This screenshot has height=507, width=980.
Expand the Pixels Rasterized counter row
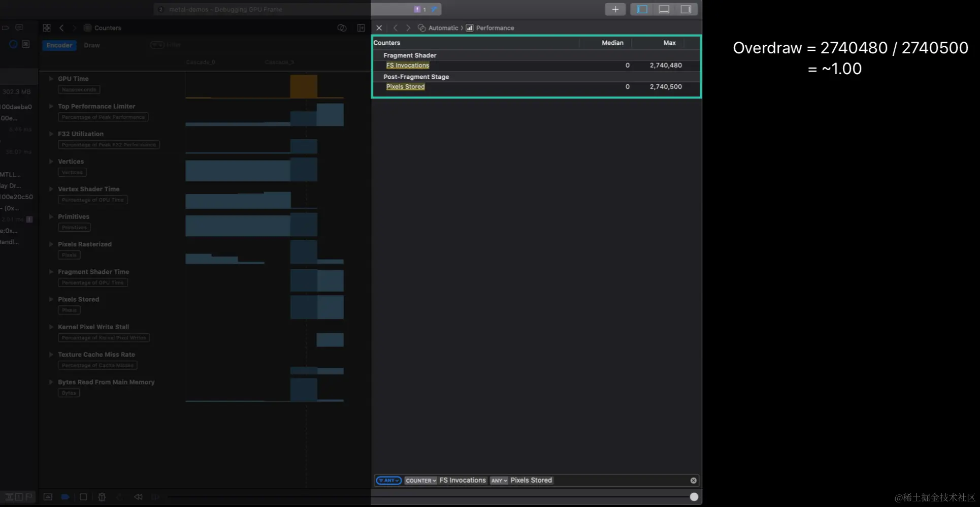(51, 244)
